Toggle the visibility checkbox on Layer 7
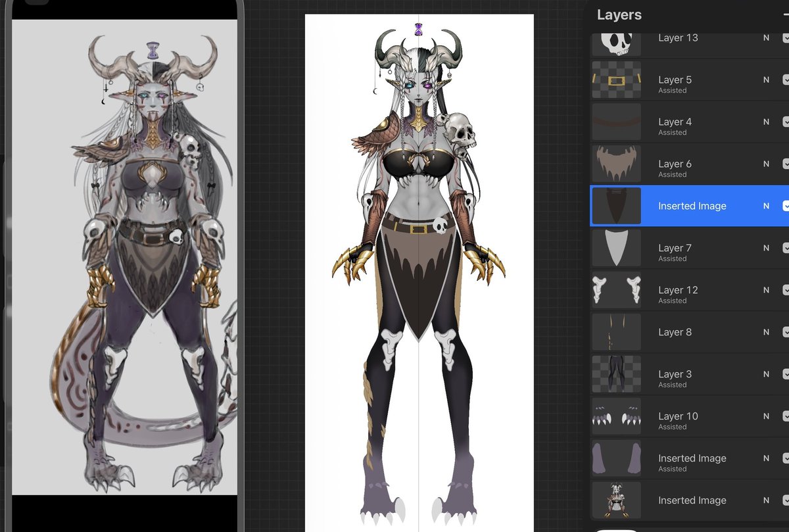Viewport: 789px width, 532px height. click(x=785, y=248)
